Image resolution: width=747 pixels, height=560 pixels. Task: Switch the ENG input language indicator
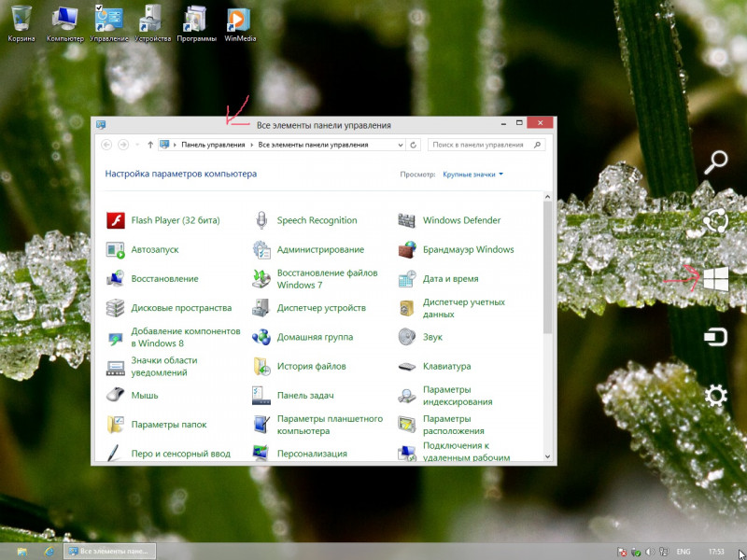click(684, 552)
